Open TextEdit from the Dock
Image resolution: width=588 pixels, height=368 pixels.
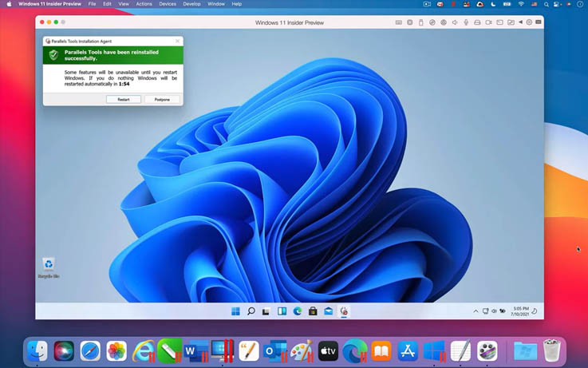(x=460, y=350)
